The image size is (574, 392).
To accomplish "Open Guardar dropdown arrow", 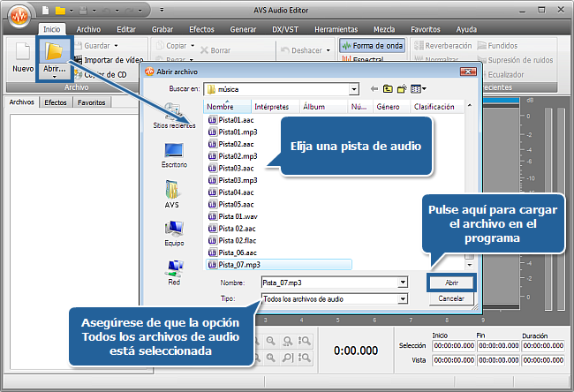I will pyautogui.click(x=116, y=46).
